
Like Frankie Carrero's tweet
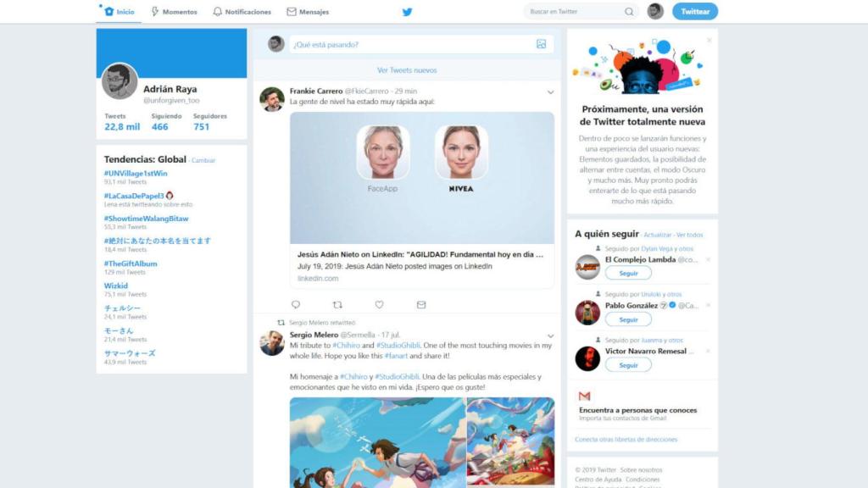point(379,305)
